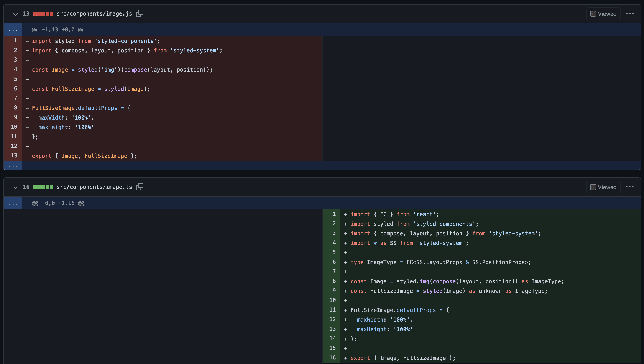The height and width of the screenshot is (364, 644).
Task: Expand lines below image.js line 13
Action: coord(13,166)
